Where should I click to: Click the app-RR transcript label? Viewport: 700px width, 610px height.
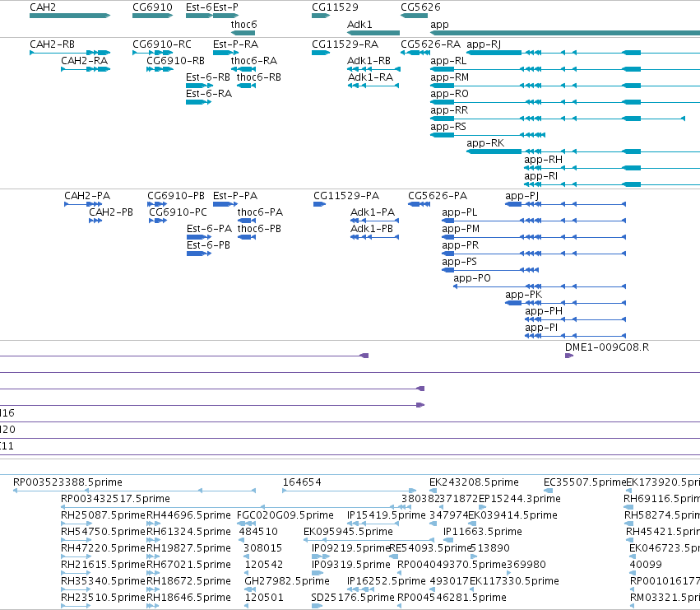pos(449,110)
